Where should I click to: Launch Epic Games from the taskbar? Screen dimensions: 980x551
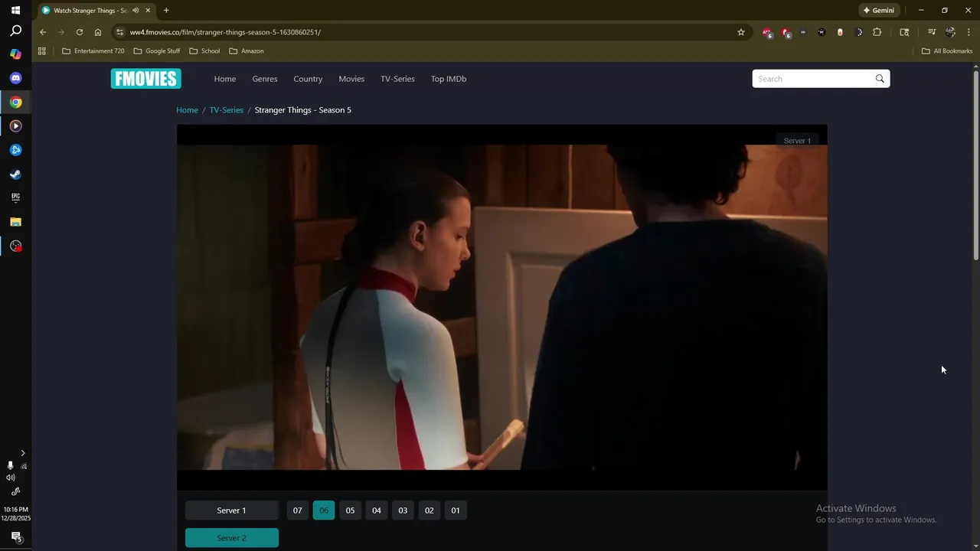click(15, 197)
